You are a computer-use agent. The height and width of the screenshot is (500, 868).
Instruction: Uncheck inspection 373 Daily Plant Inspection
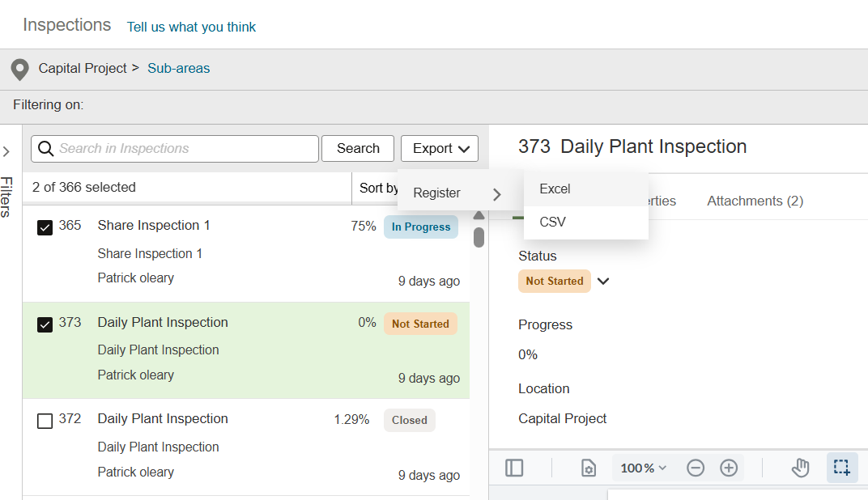click(x=45, y=324)
